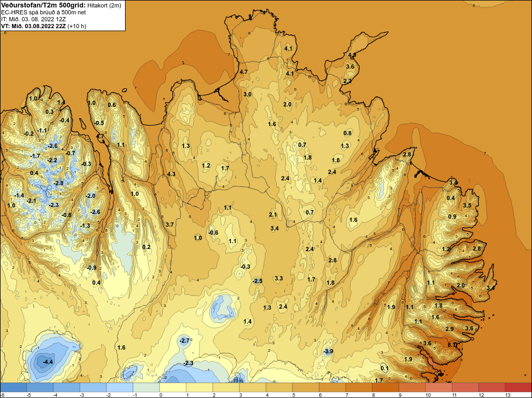Image resolution: width=532 pixels, height=398 pixels.
Task: Choose the pale yellow swatch between 0 and 1
Action: point(173,387)
